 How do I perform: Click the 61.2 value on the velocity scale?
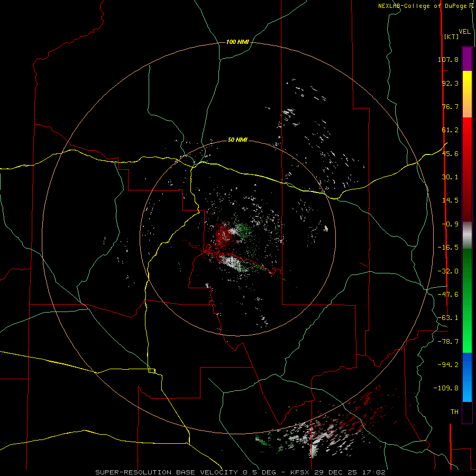(450, 130)
